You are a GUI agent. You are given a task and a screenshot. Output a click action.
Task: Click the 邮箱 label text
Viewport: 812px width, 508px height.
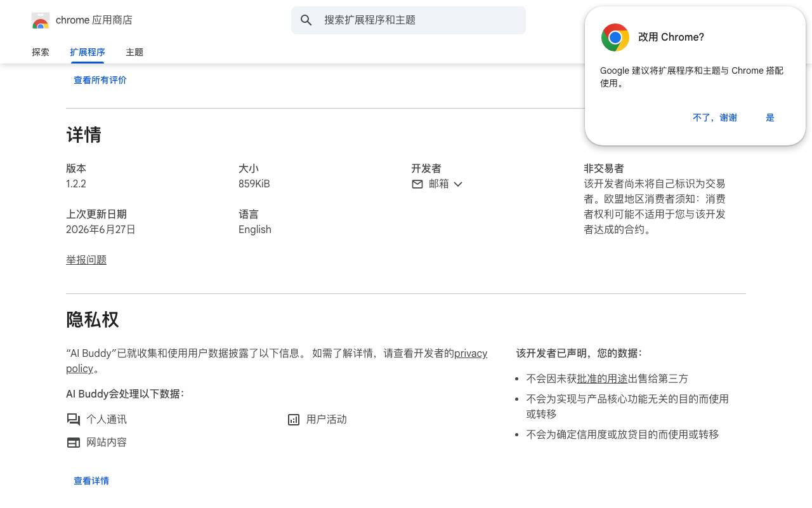pos(439,184)
